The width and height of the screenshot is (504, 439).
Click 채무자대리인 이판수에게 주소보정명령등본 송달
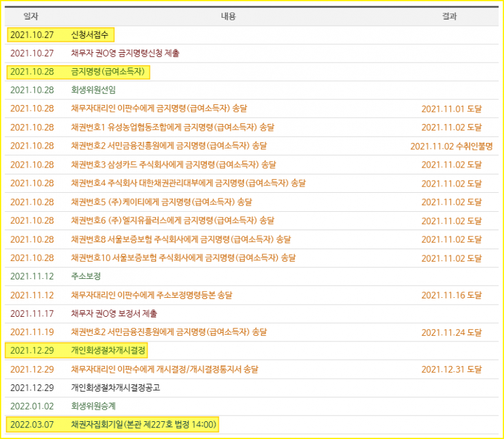point(151,295)
